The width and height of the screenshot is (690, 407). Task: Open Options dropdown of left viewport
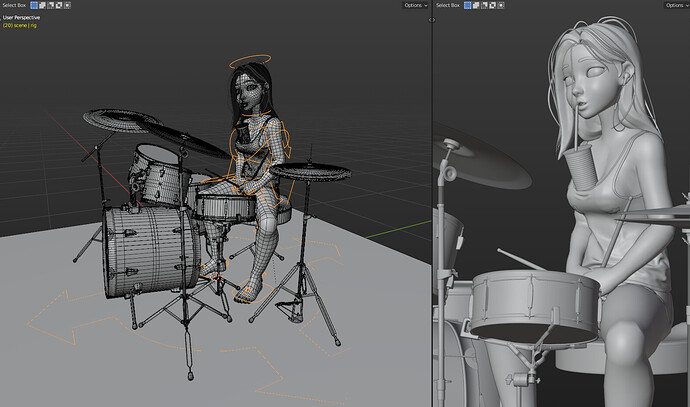pos(415,5)
